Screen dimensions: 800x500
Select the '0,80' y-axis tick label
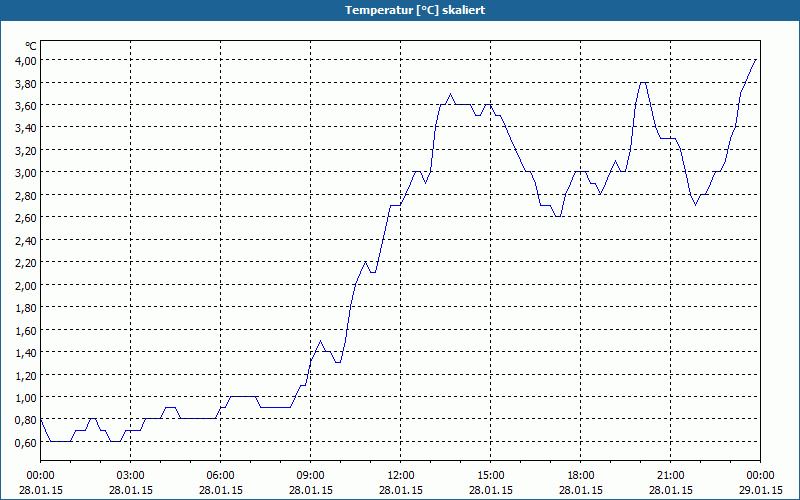[x=26, y=420]
